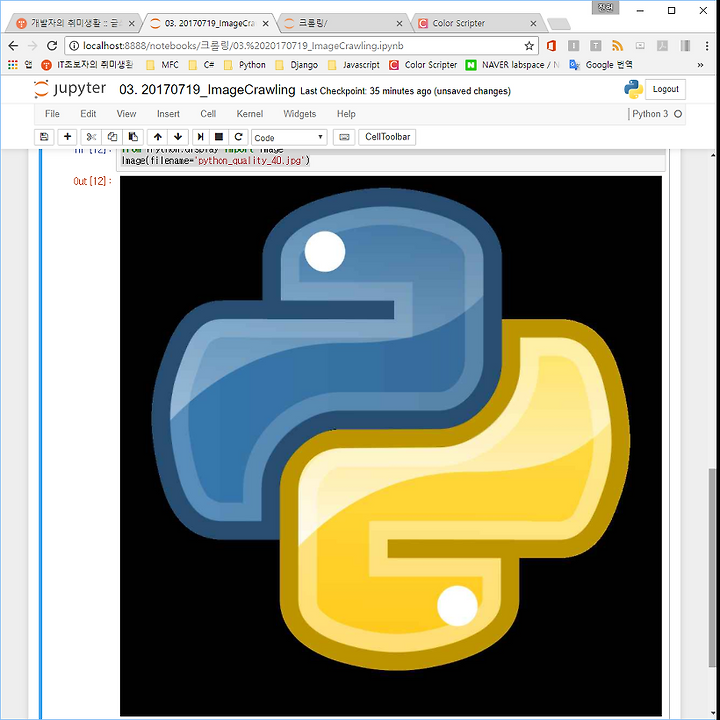Screen dimensions: 720x720
Task: Open the C# bookmark folder
Action: click(202, 65)
